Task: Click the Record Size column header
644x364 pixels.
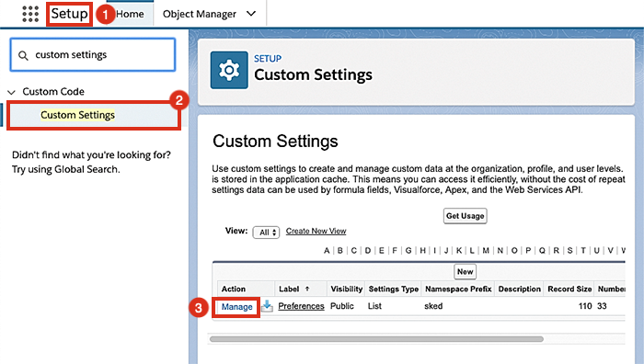Action: coord(569,289)
